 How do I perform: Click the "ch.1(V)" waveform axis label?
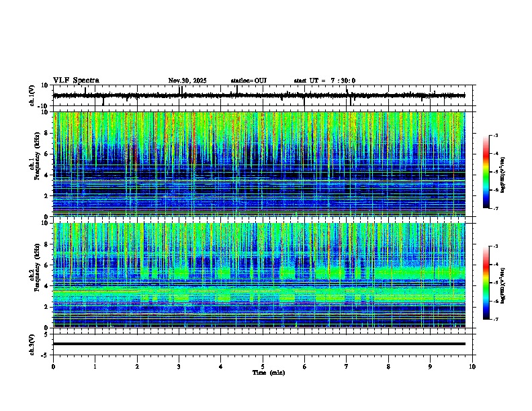tap(32, 95)
